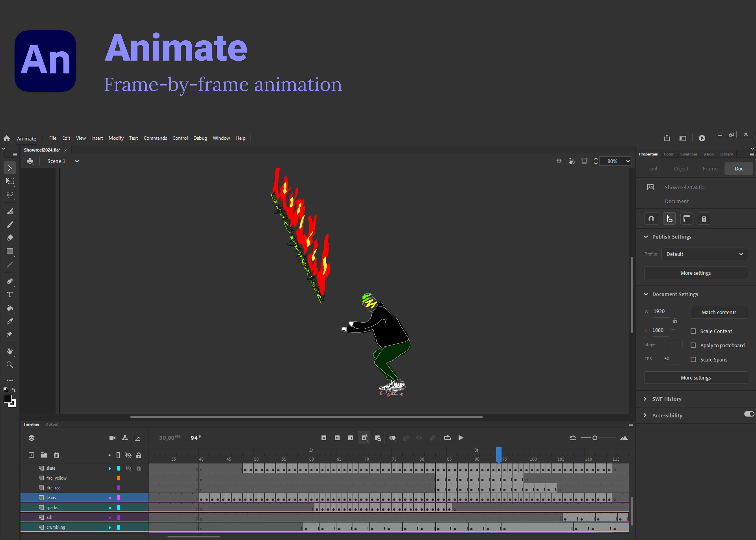
Task: Click More settings under Publish Settings
Action: click(696, 273)
